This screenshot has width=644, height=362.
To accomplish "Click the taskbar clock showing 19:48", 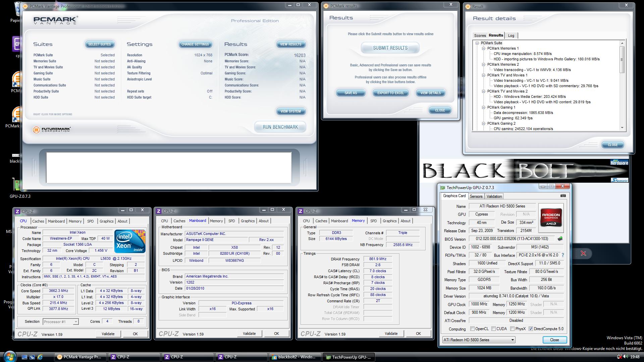I will pyautogui.click(x=635, y=357).
